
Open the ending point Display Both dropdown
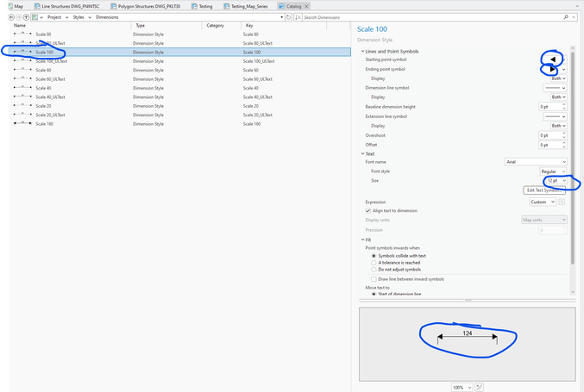[559, 78]
